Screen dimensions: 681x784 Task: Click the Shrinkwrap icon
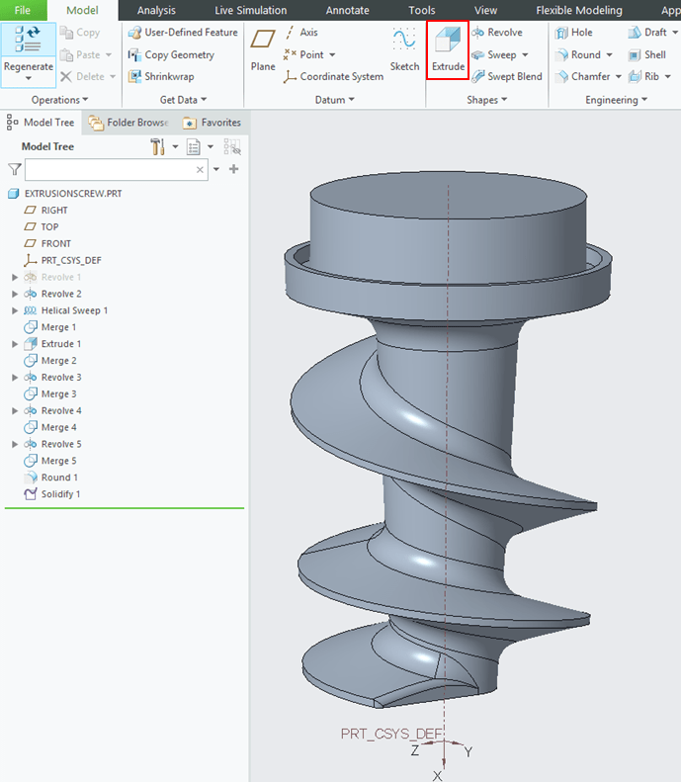click(x=161, y=77)
